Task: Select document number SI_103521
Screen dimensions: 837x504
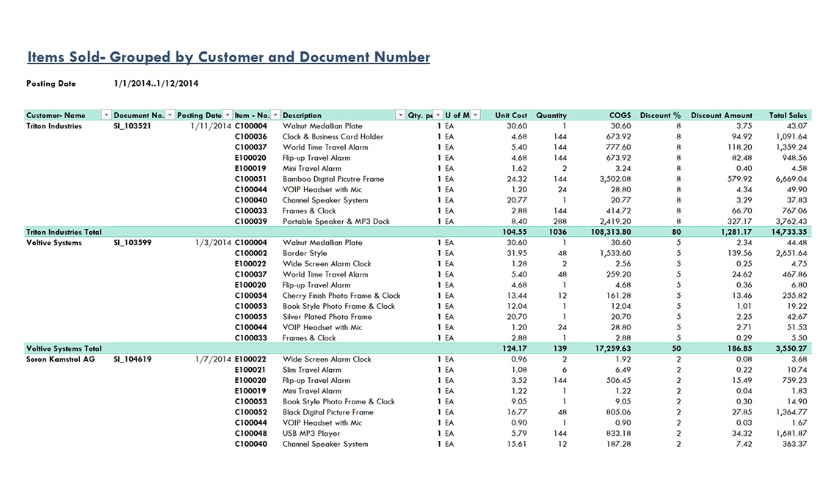Action: pyautogui.click(x=132, y=126)
